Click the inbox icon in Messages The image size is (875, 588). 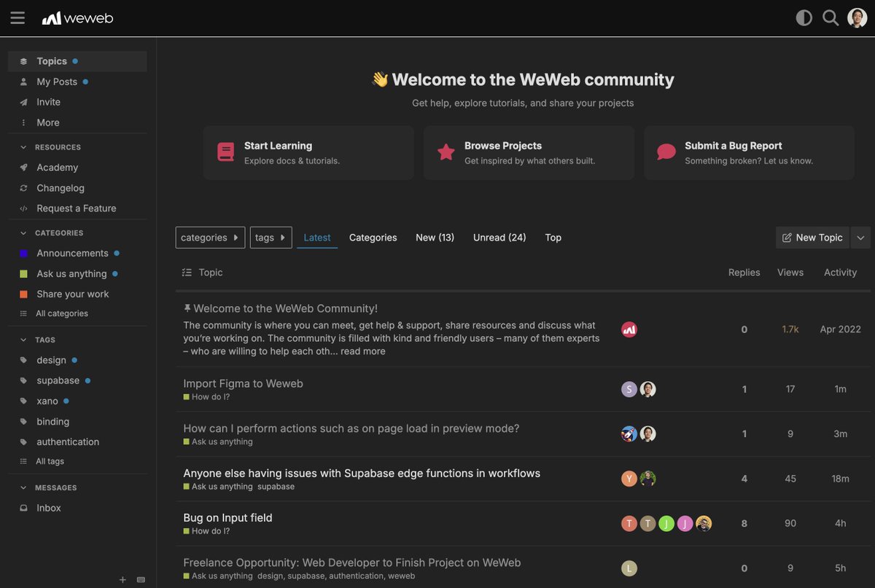tap(23, 508)
